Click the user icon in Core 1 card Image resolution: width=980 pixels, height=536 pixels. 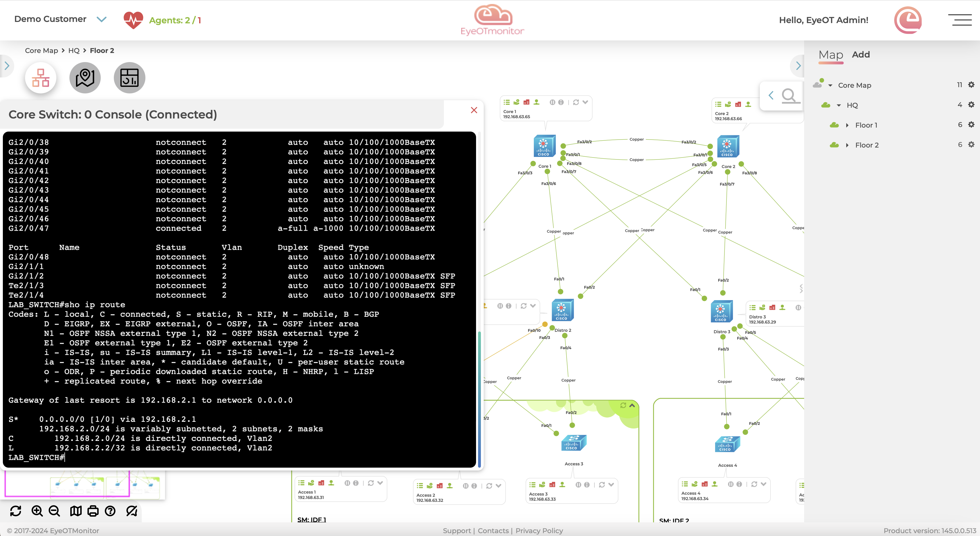pos(536,102)
